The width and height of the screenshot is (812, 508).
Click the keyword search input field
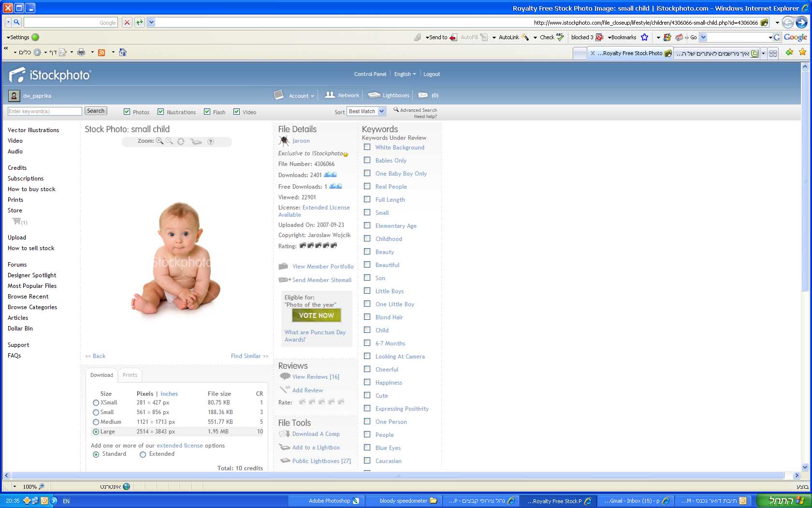click(x=44, y=111)
